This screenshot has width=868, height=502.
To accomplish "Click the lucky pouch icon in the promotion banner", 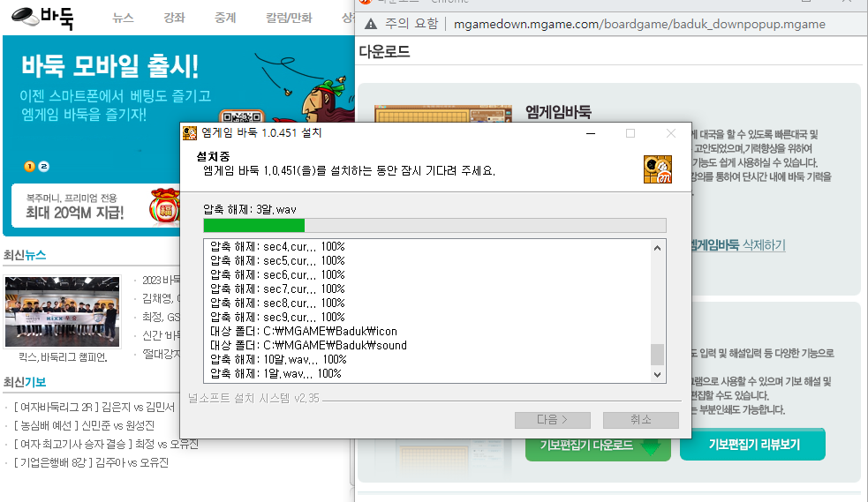I will pyautogui.click(x=164, y=206).
